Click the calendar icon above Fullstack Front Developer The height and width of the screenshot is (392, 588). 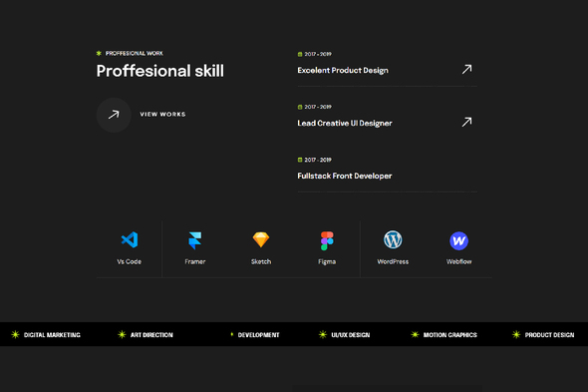point(300,160)
